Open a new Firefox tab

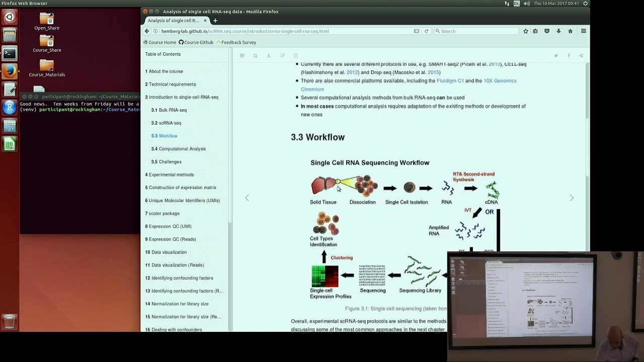(x=215, y=21)
